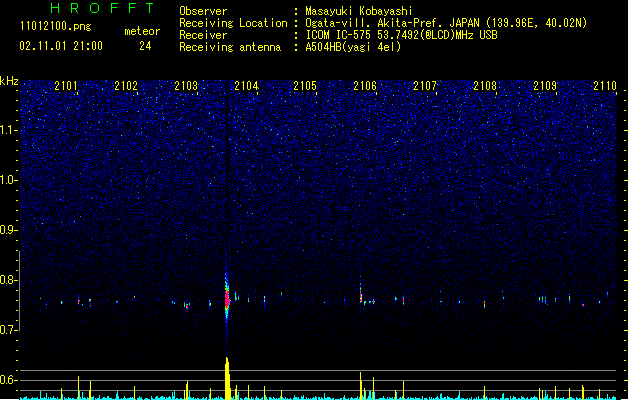
Task: Click the 0.8 kHz axis label
Action: [9, 280]
